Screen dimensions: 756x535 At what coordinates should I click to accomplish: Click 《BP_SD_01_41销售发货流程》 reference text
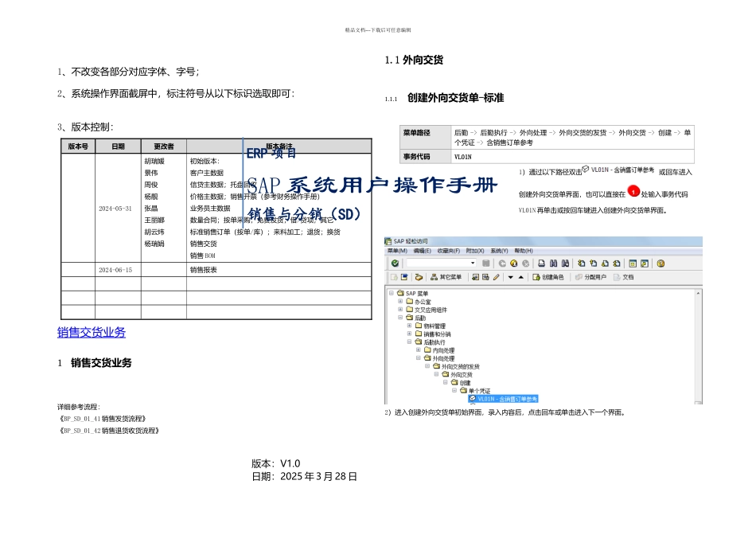click(x=102, y=419)
